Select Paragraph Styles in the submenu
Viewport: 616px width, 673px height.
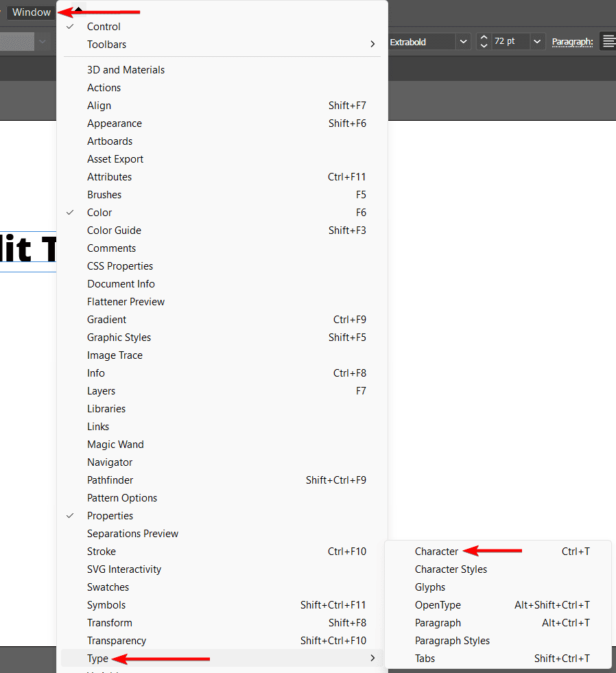pos(452,641)
